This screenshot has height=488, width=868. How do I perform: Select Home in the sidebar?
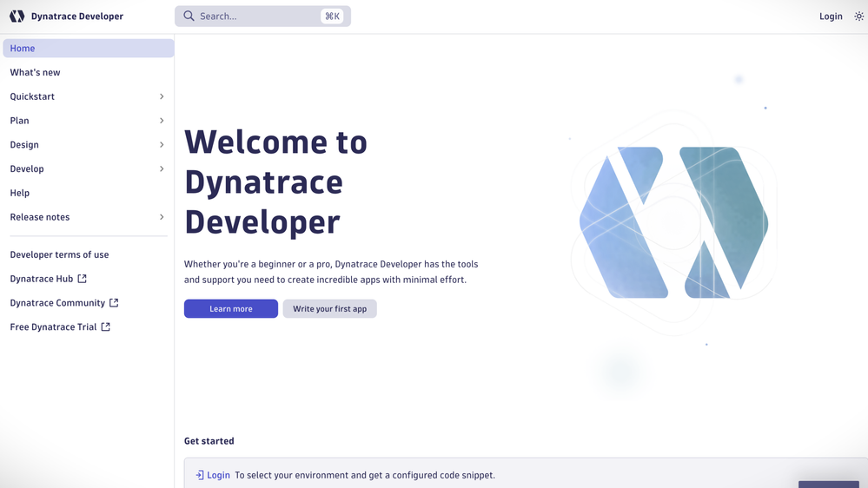click(23, 49)
